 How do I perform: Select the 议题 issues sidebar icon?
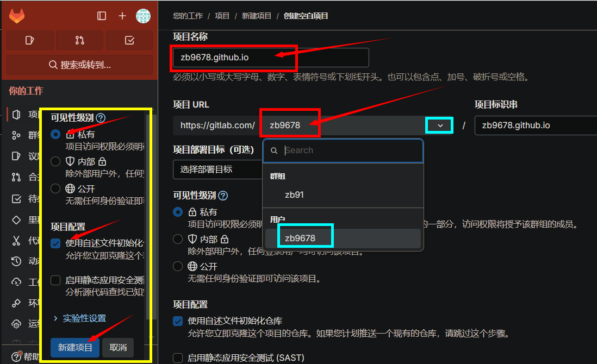tap(16, 156)
